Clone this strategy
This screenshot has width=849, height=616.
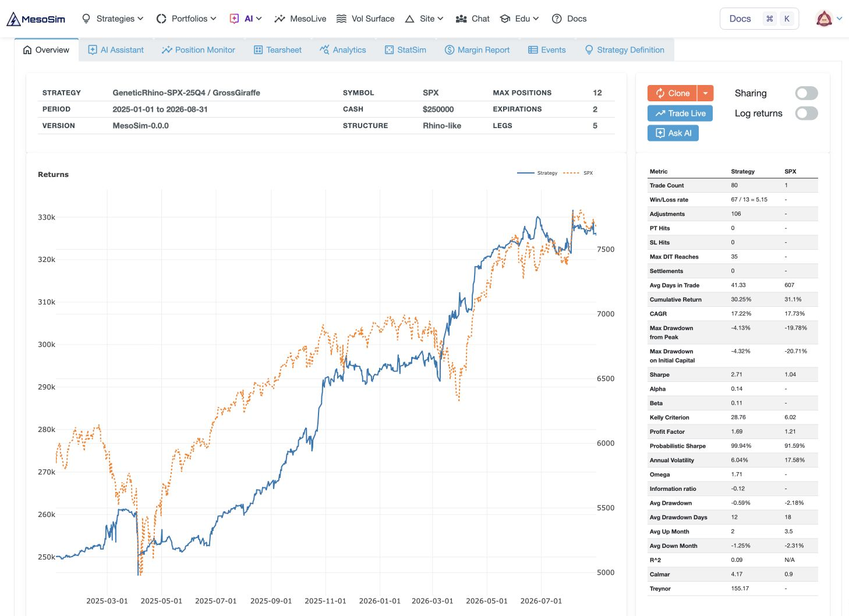pos(673,93)
